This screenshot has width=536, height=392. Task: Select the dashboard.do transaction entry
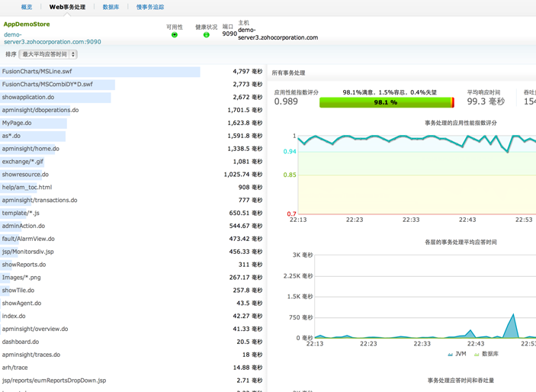[x=21, y=342]
